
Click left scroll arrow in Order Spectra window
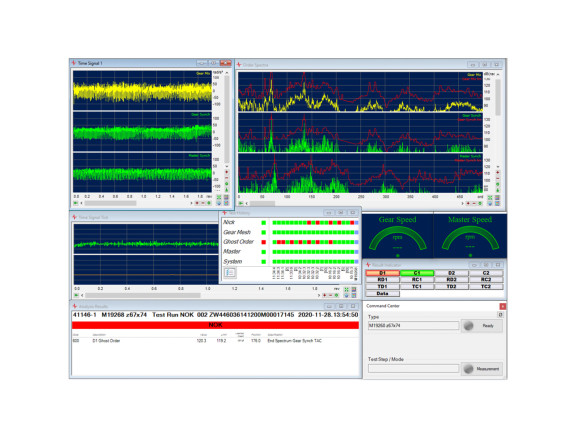tap(247, 203)
